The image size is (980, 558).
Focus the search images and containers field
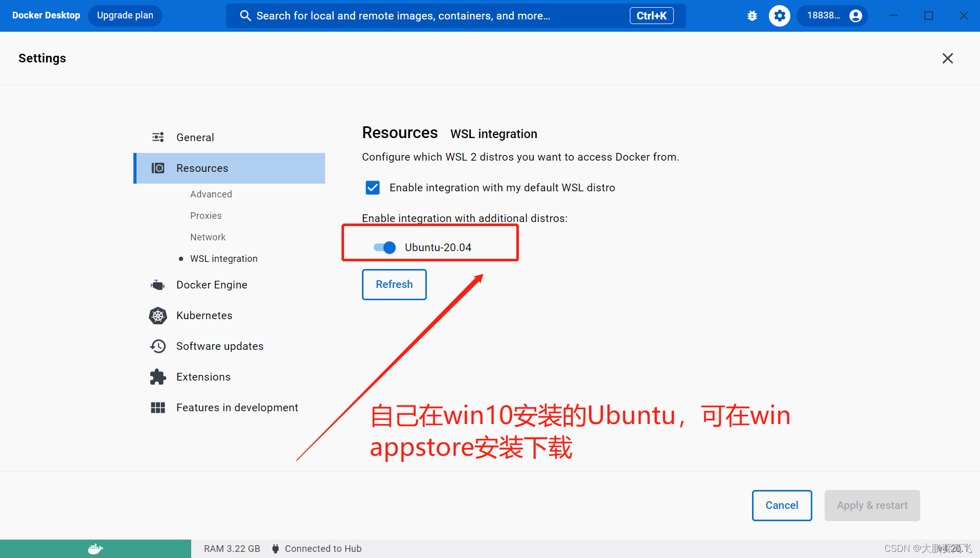click(x=455, y=16)
